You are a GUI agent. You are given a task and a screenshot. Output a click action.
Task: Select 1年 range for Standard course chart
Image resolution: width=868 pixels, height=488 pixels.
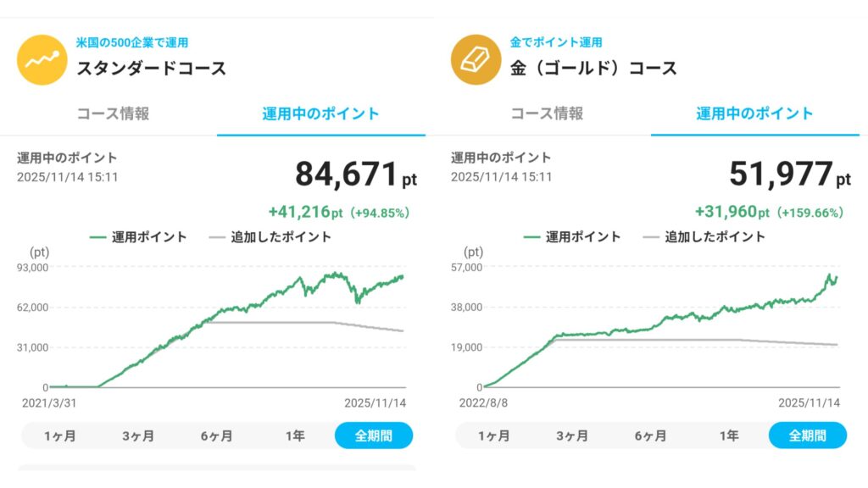point(295,435)
